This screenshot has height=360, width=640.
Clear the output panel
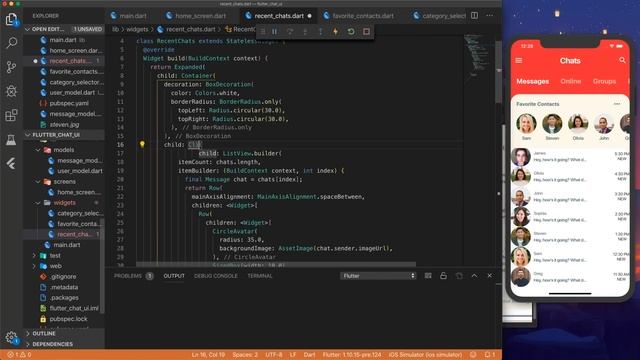coord(428,276)
